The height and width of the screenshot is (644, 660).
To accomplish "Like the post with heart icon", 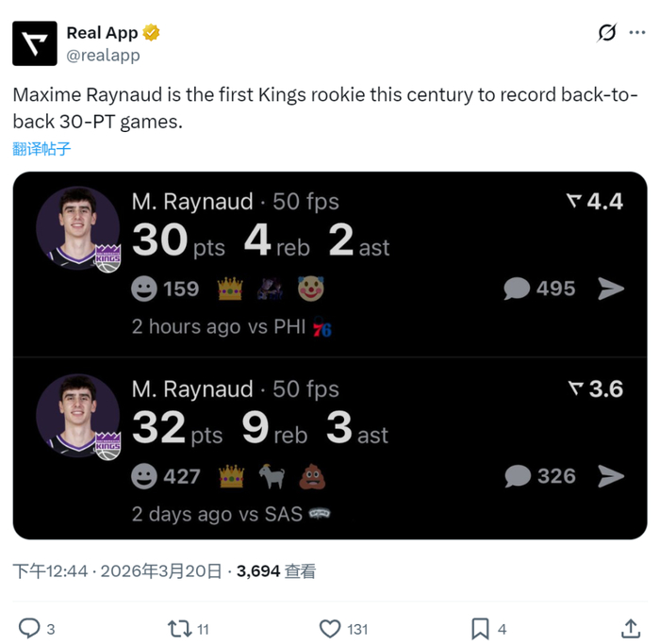I will (330, 628).
